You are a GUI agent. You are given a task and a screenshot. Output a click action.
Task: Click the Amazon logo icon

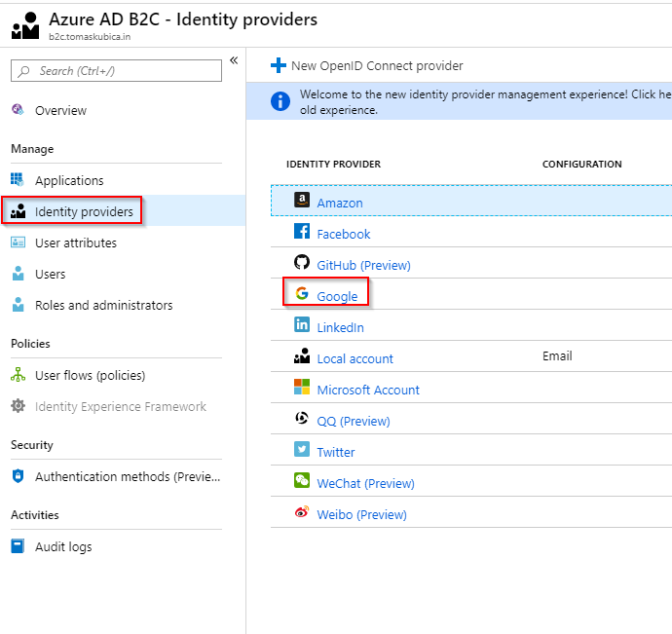pyautogui.click(x=302, y=200)
